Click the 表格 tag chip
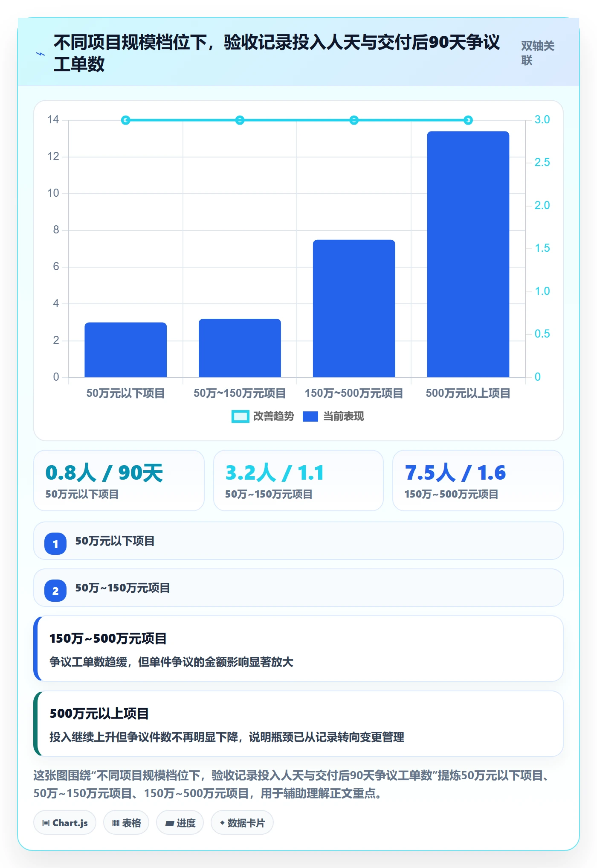 (126, 823)
